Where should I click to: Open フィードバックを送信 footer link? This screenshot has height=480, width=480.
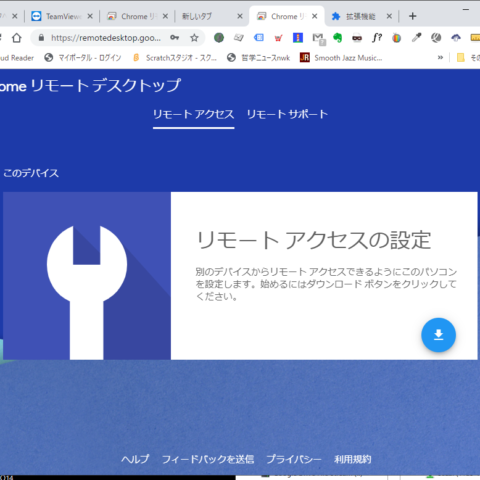coord(208,459)
